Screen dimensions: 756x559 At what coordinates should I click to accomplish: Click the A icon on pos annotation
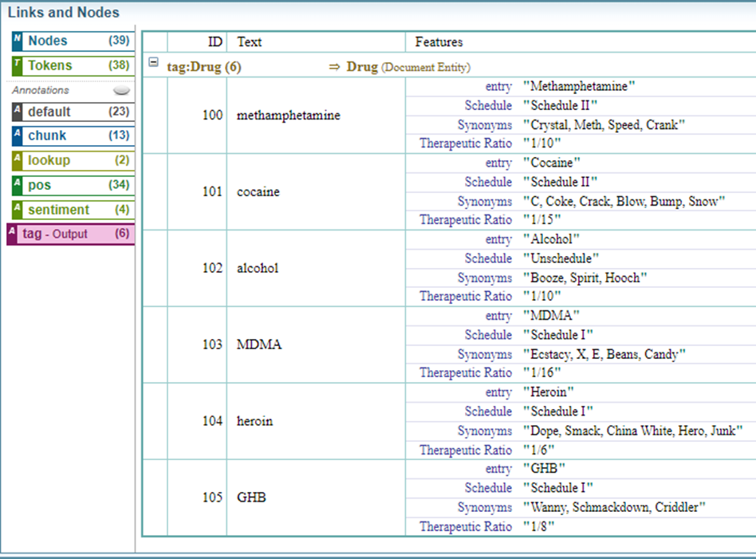click(18, 185)
